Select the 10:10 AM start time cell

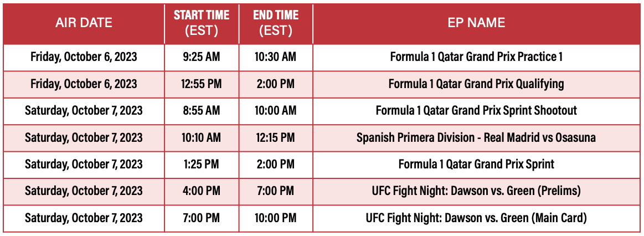click(202, 137)
